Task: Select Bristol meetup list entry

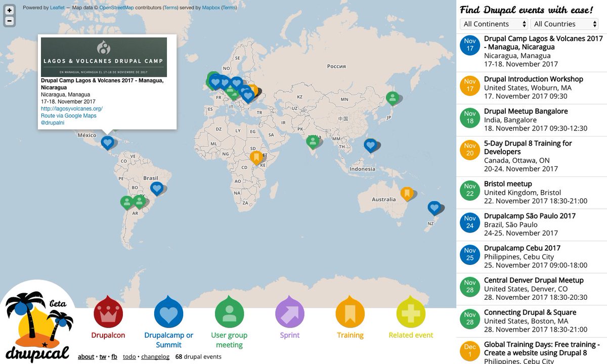Action: (532, 193)
